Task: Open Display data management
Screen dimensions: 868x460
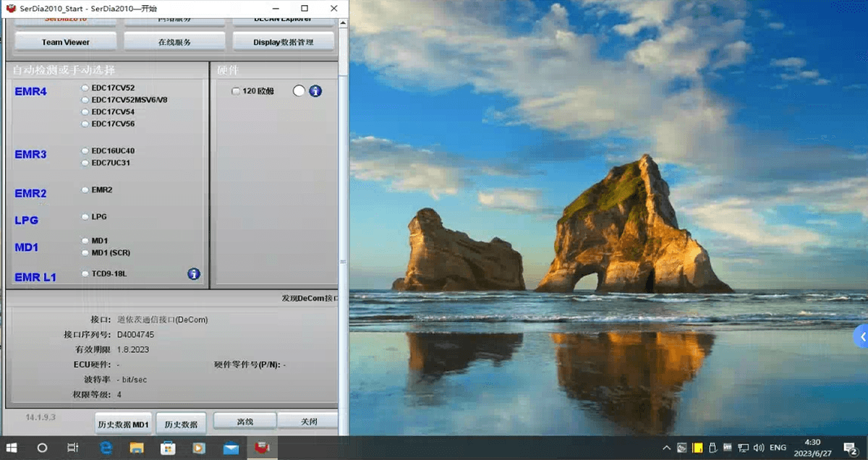Action: pyautogui.click(x=283, y=42)
